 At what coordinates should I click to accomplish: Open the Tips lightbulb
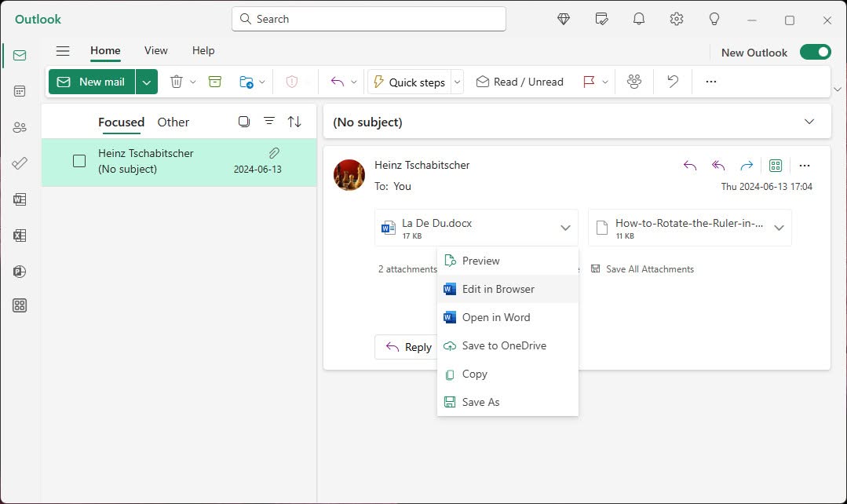[x=714, y=20]
